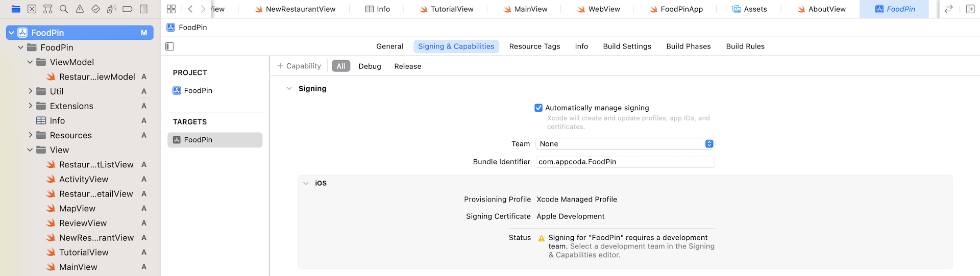
Task: Open the Build Phases tab
Action: tap(688, 46)
